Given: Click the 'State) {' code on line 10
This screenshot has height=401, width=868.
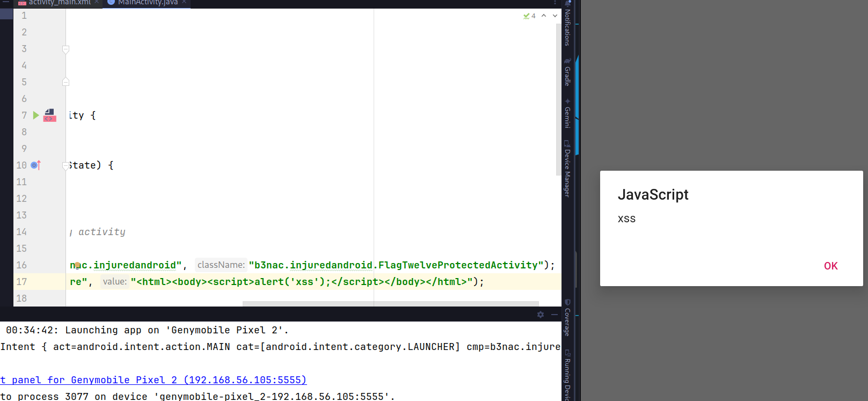Looking at the screenshot, I should (x=91, y=165).
